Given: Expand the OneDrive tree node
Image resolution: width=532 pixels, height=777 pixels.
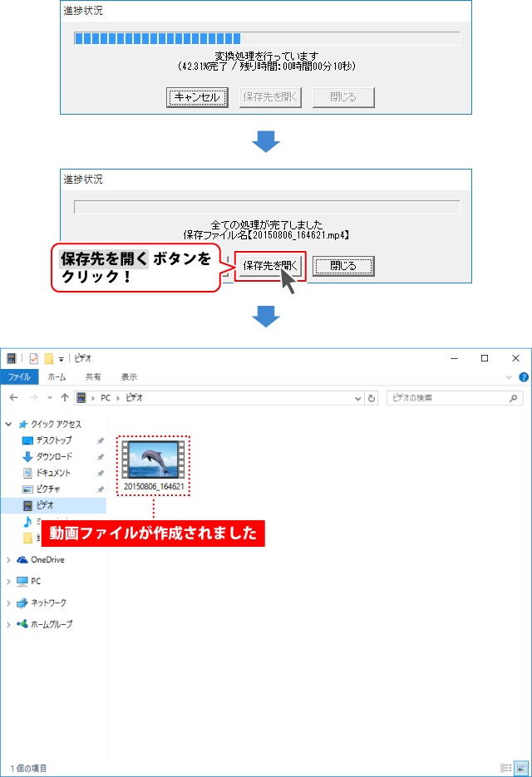Looking at the screenshot, I should 8,560.
